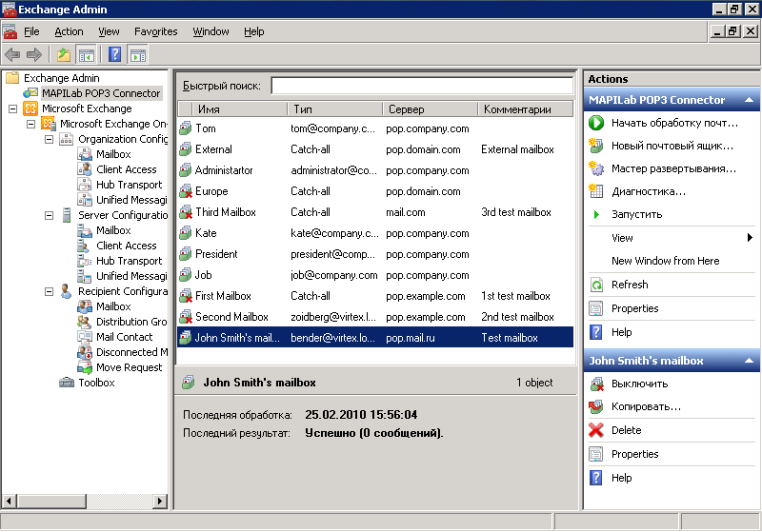The width and height of the screenshot is (762, 532).
Task: Click the Disconnected Mailbox tree icon
Action: (85, 352)
